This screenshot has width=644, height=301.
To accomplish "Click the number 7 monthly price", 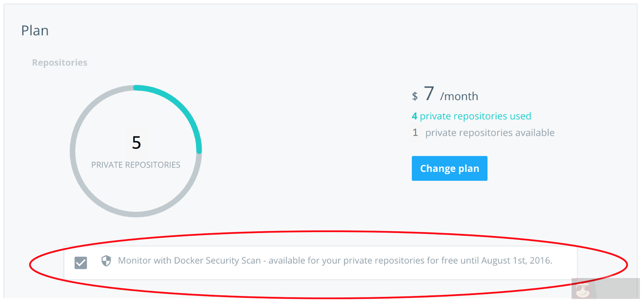I will (429, 94).
